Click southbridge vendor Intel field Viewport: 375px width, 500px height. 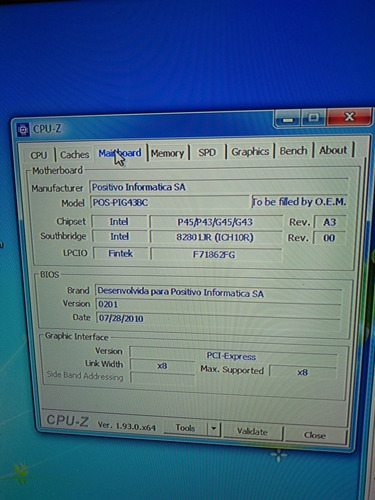coord(119,237)
